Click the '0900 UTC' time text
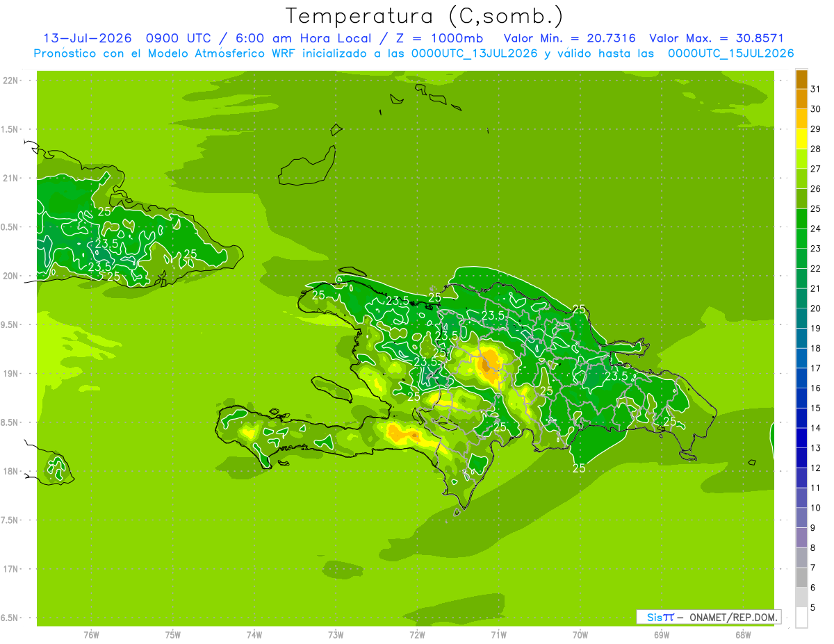834x644 pixels. (x=179, y=38)
